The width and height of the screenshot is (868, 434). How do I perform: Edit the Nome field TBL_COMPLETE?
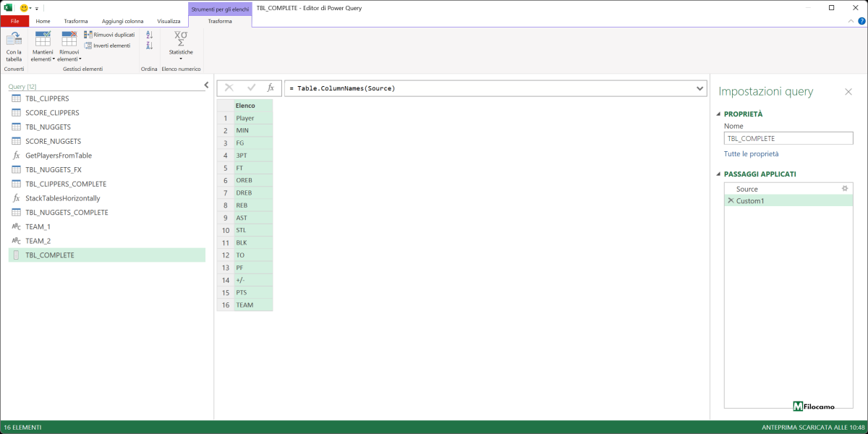tap(788, 138)
